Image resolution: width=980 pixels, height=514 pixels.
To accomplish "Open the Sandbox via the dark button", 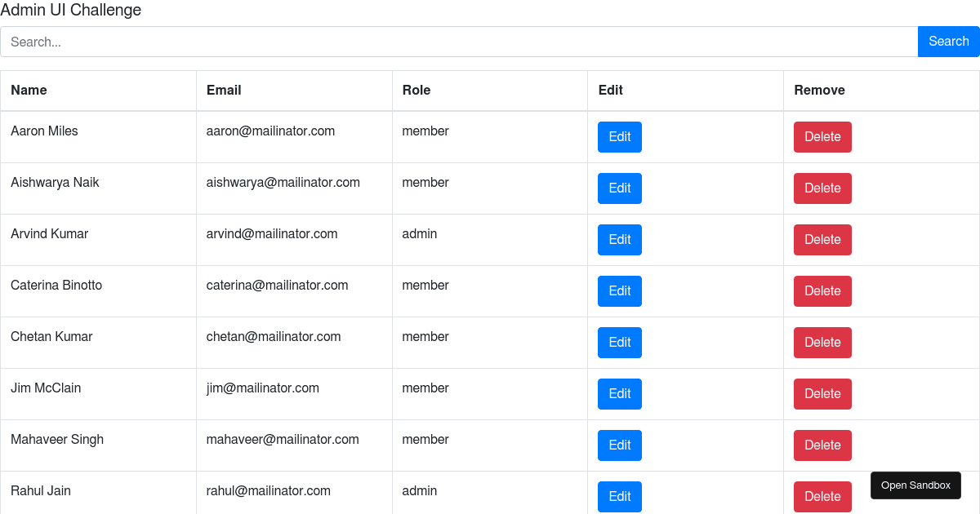I will [915, 485].
